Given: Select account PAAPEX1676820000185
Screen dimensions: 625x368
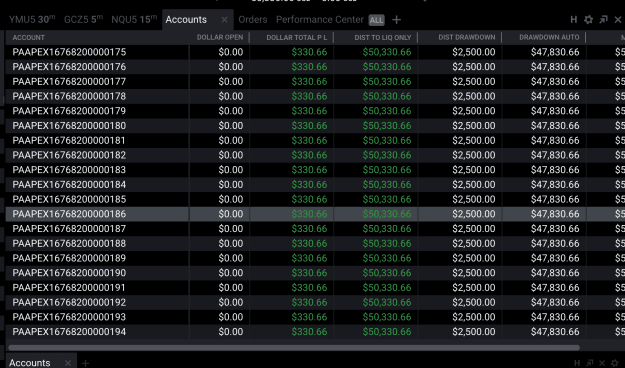Looking at the screenshot, I should pos(69,199).
